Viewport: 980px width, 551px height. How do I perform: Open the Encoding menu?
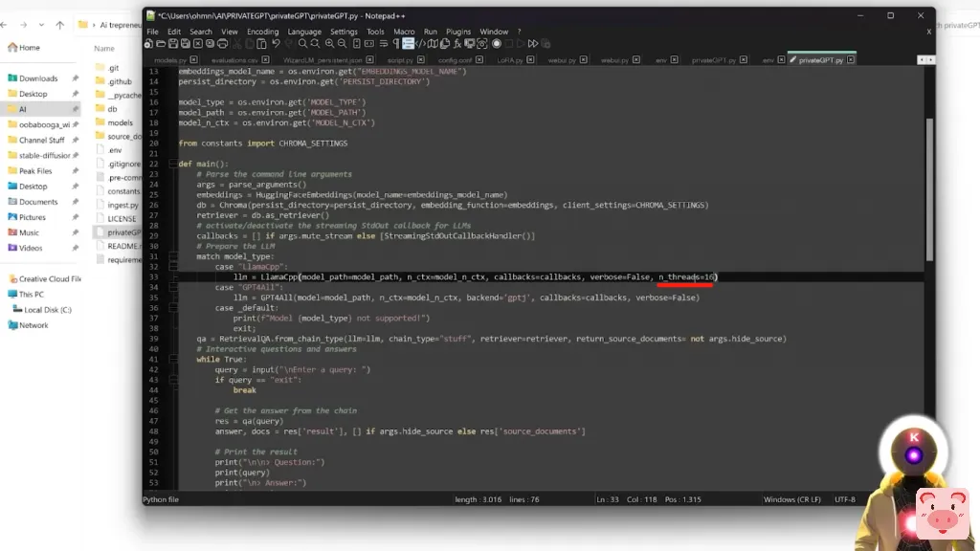click(262, 32)
